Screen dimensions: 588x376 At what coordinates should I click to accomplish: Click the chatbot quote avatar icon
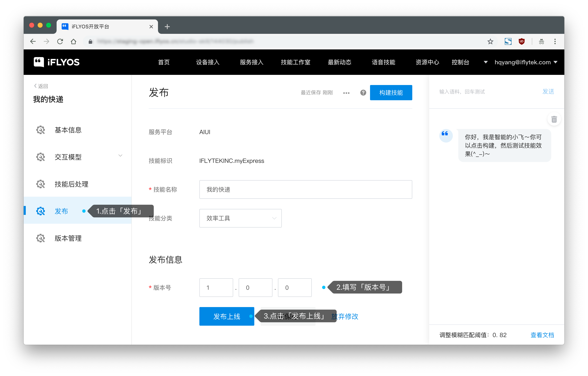coord(446,136)
